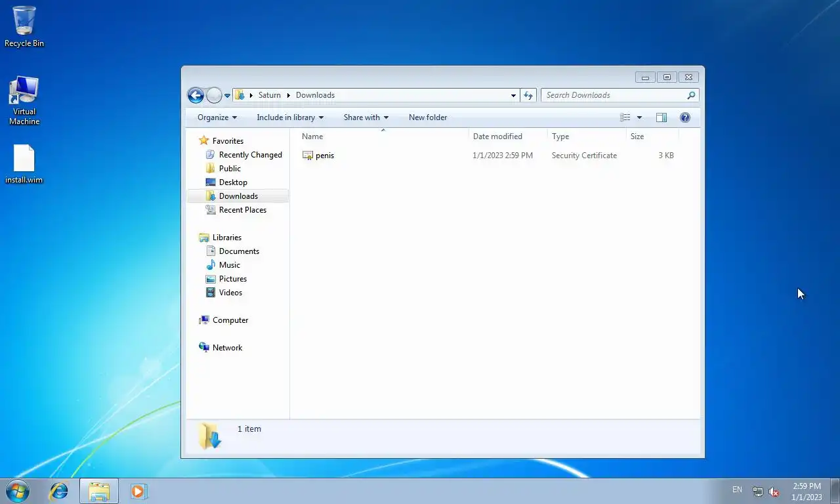Select Network in the navigation pane
This screenshot has width=840, height=504.
click(227, 348)
